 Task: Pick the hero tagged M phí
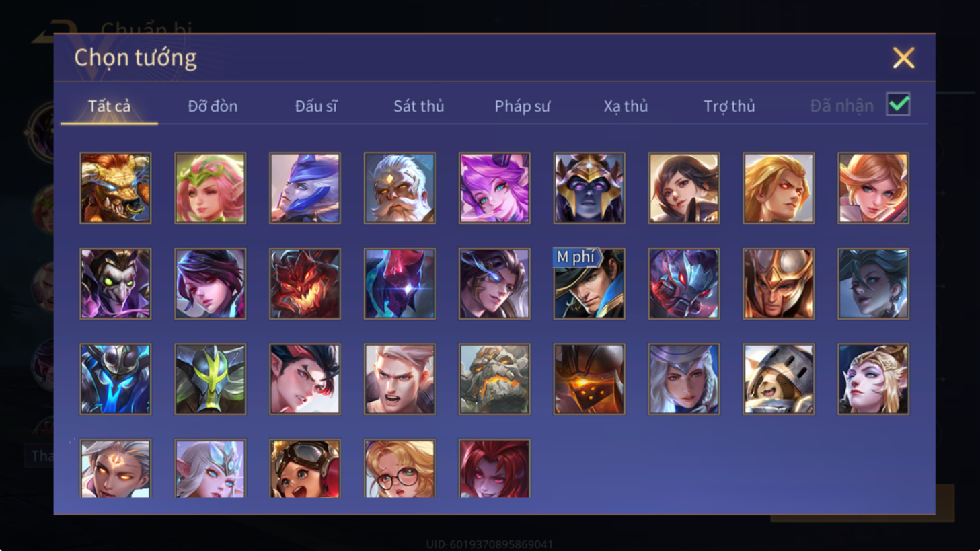tap(589, 283)
